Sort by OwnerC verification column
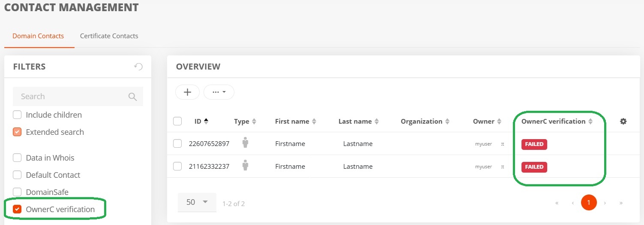Screen dimensions: 644x225 pyautogui.click(x=590, y=122)
